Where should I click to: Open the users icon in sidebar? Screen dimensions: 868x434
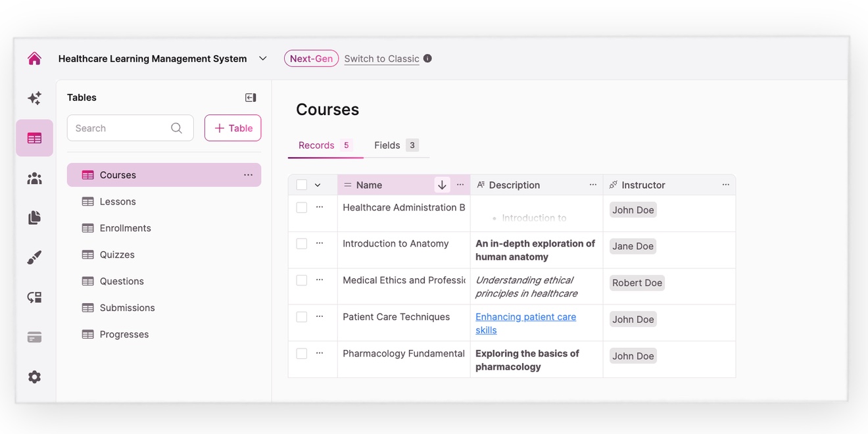(x=34, y=178)
